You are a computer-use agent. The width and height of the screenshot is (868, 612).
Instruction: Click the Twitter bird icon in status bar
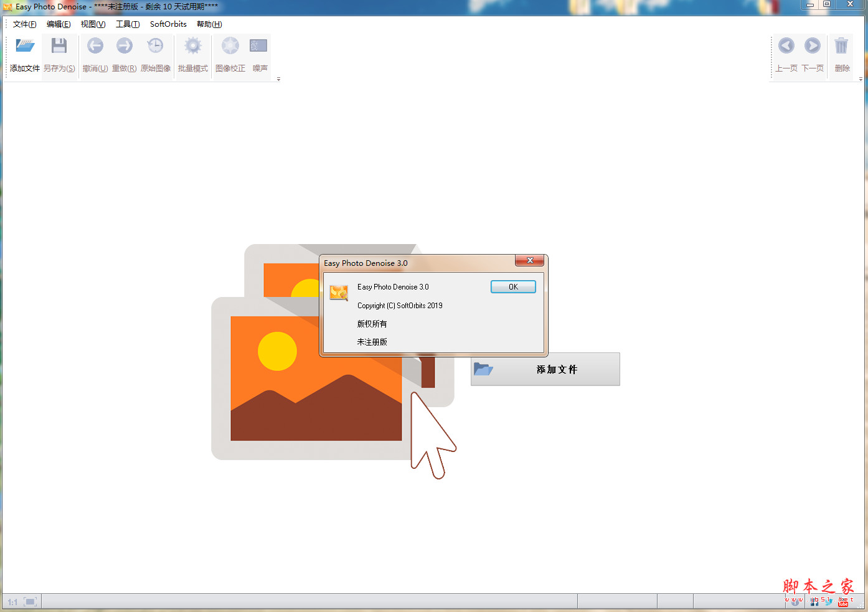click(829, 602)
